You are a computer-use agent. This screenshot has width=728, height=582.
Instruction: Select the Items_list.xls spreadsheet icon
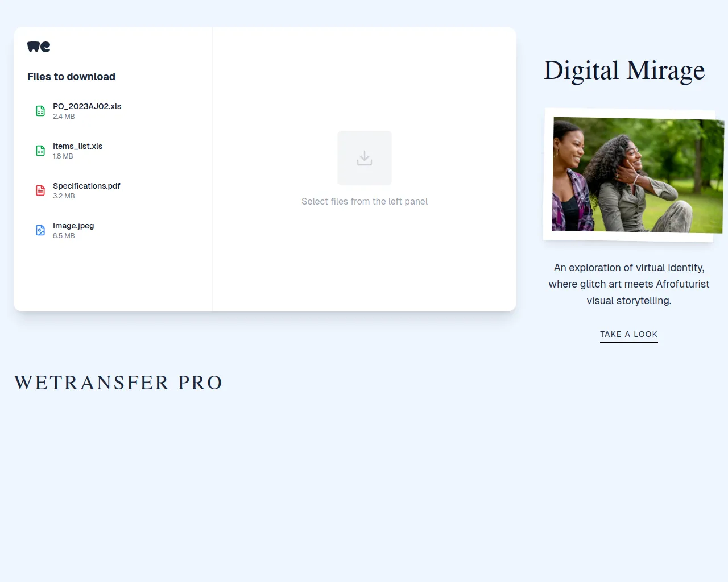click(x=40, y=151)
